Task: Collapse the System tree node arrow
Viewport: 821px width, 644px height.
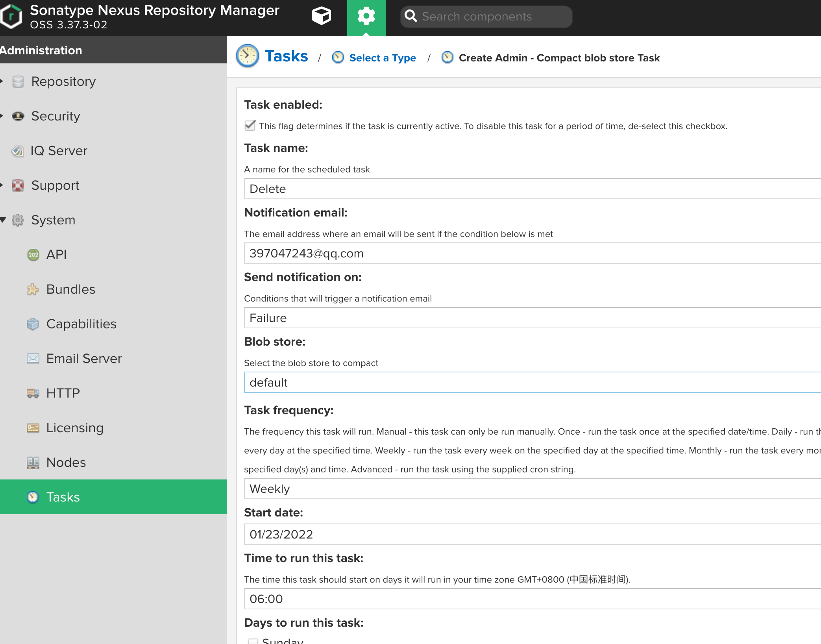Action: pyautogui.click(x=3, y=220)
